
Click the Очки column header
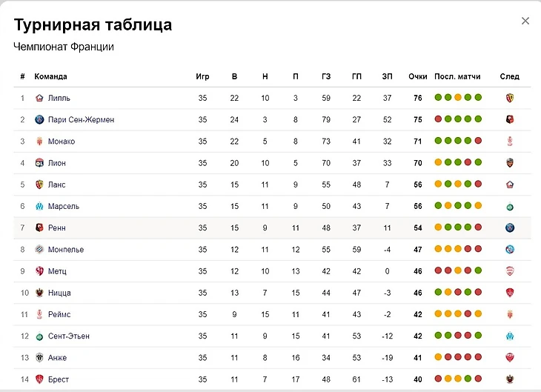(418, 76)
